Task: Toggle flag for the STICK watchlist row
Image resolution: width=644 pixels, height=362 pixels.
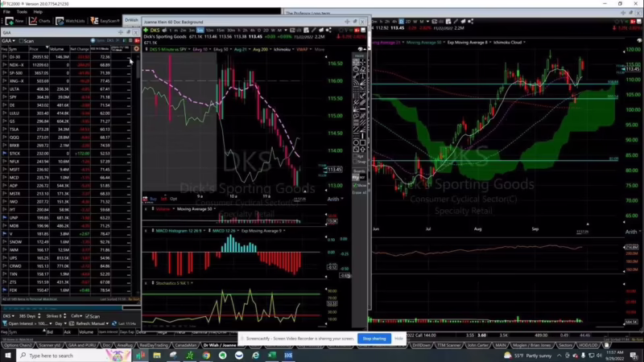Action: coord(5,153)
